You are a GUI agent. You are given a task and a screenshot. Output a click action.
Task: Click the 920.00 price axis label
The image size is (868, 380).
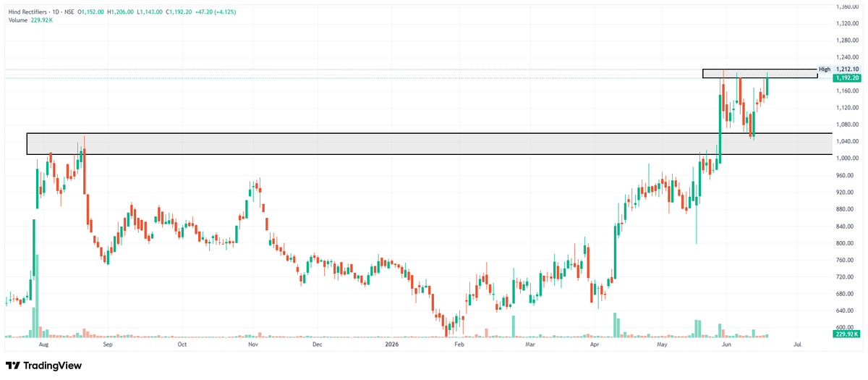pyautogui.click(x=845, y=193)
